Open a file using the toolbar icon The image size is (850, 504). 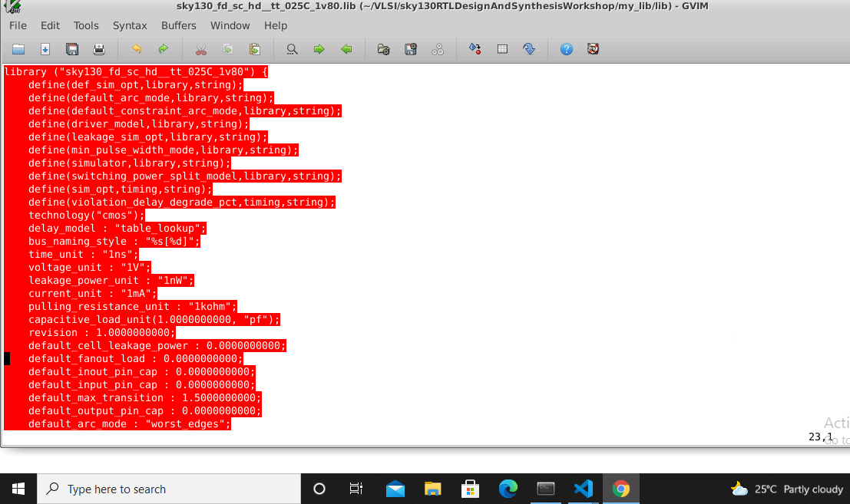click(18, 49)
